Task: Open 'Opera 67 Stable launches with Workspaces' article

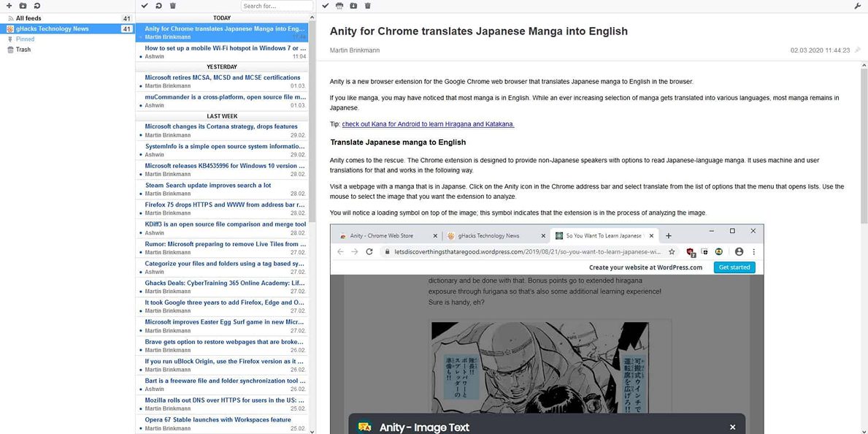Action: (x=222, y=424)
